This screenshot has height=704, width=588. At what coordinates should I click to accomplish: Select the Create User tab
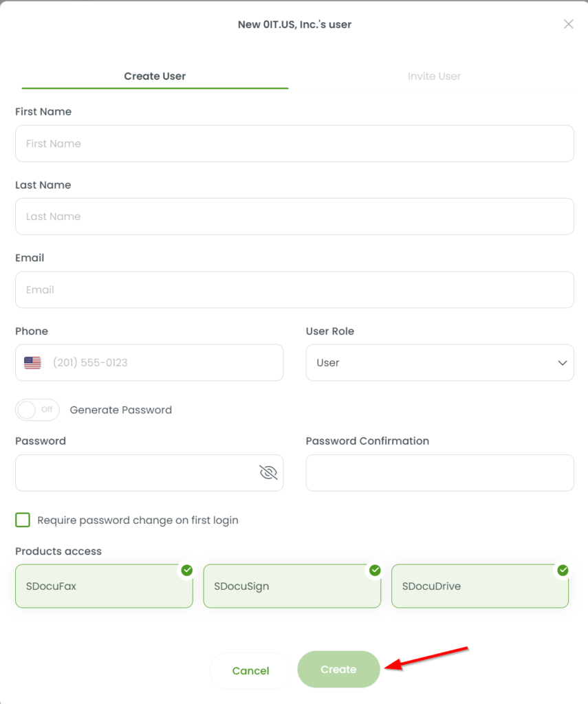coord(155,76)
